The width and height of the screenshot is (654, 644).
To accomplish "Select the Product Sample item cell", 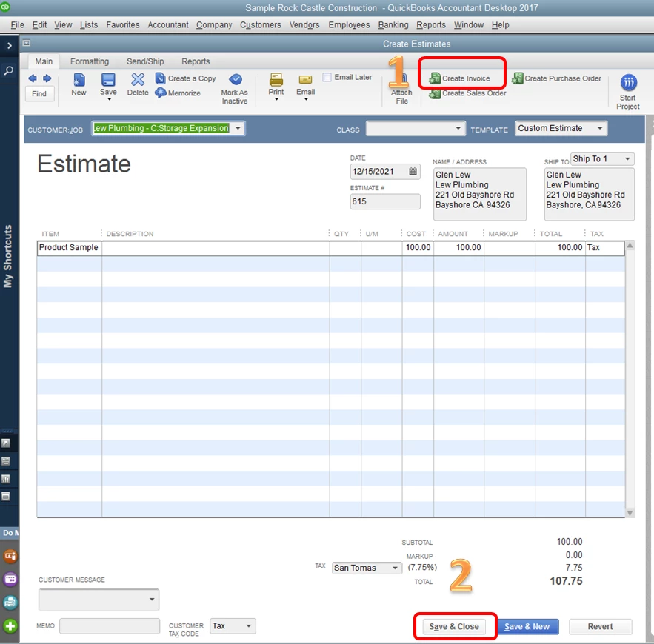I will pos(69,247).
